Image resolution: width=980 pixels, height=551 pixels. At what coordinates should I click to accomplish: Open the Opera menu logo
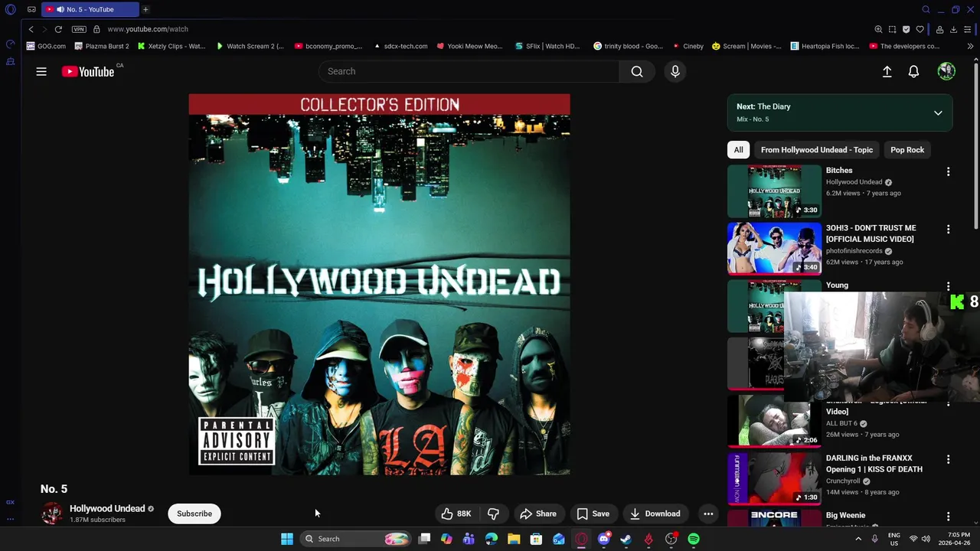pos(10,9)
